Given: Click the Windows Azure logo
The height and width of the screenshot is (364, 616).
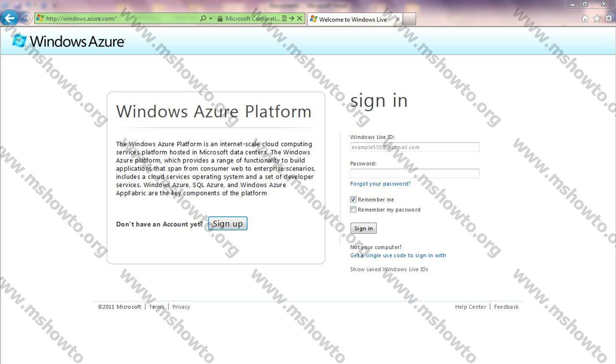Looking at the screenshot, I should (x=69, y=41).
